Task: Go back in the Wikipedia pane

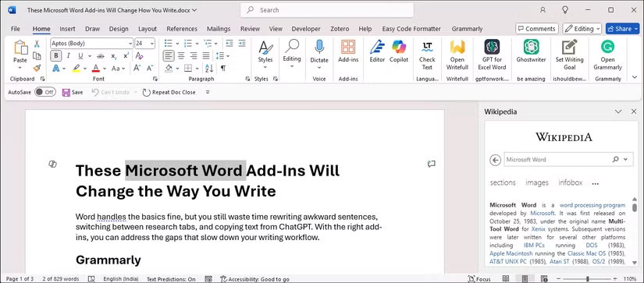Action: click(496, 160)
